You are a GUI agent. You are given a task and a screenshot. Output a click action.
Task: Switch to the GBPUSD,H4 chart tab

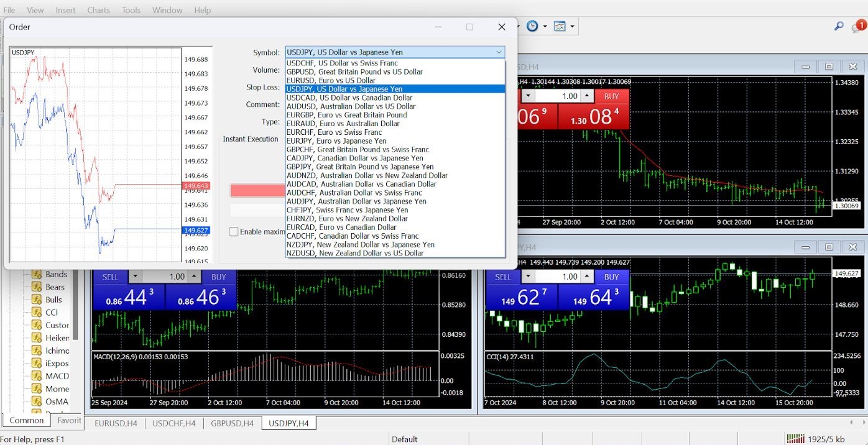(x=232, y=423)
